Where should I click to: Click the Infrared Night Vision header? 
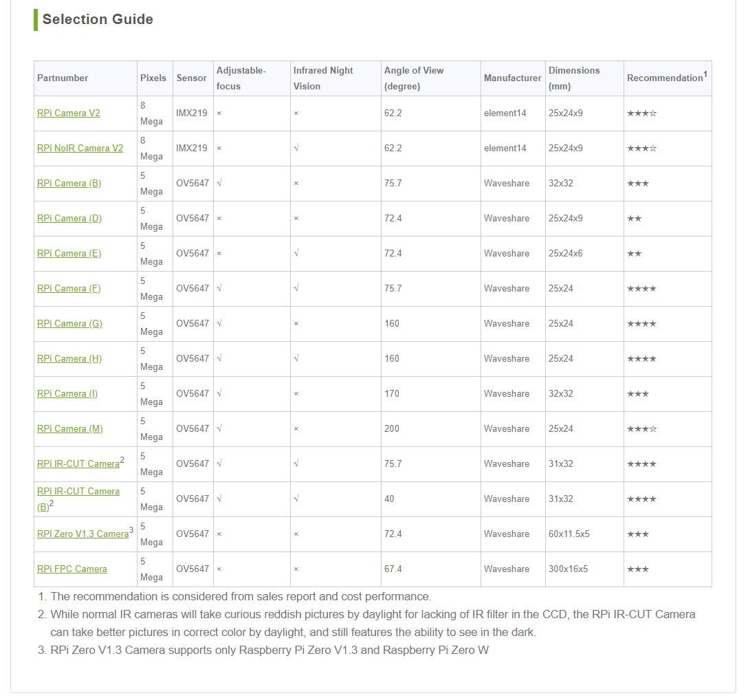[323, 78]
